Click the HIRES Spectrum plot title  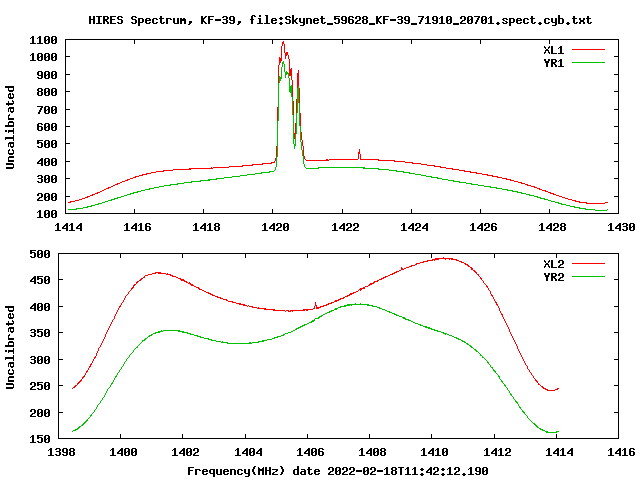point(340,20)
